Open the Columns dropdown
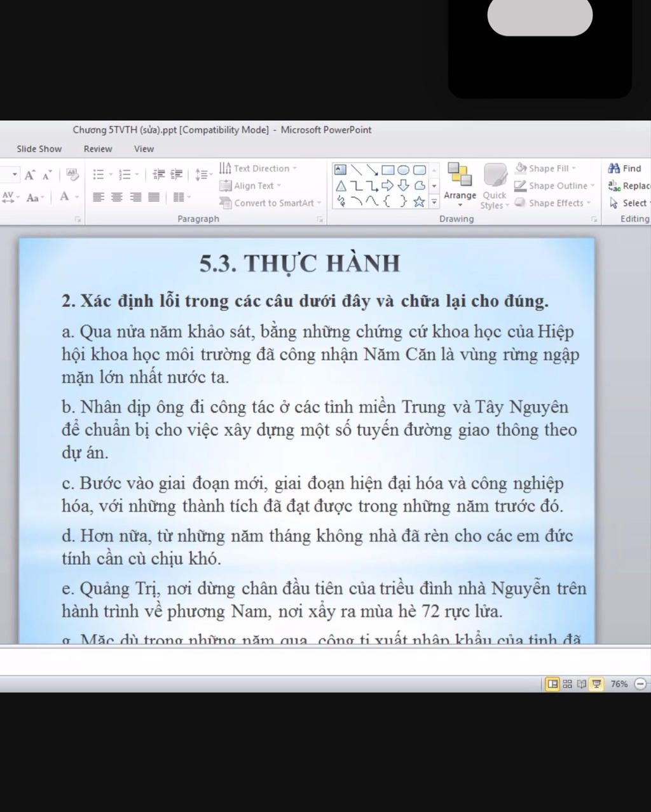Image resolution: width=651 pixels, height=812 pixels. pyautogui.click(x=182, y=197)
